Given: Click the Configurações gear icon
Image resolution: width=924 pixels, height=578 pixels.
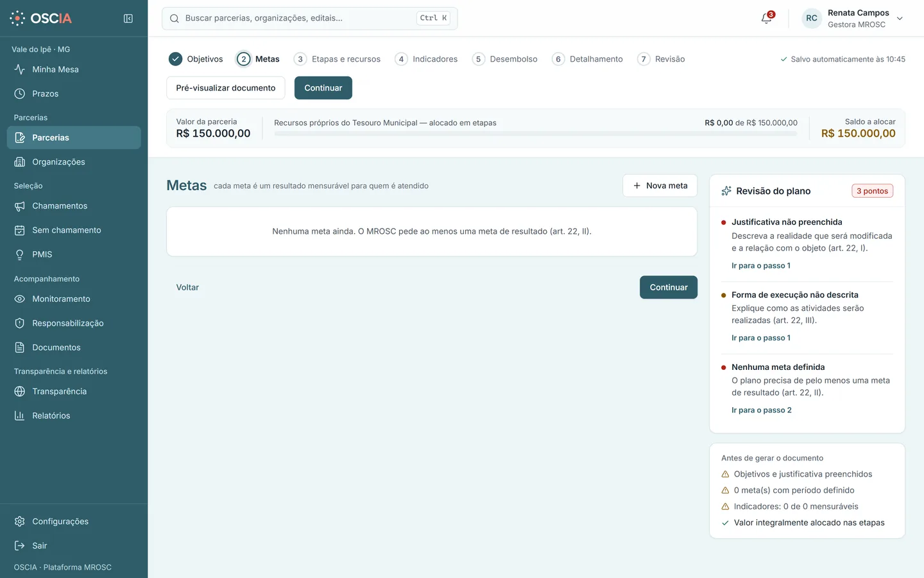Looking at the screenshot, I should 20,521.
